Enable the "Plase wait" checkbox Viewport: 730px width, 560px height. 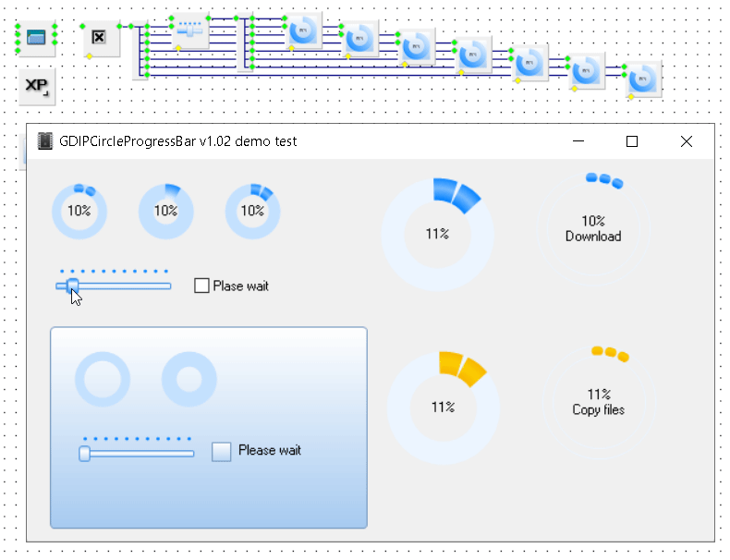click(x=201, y=286)
